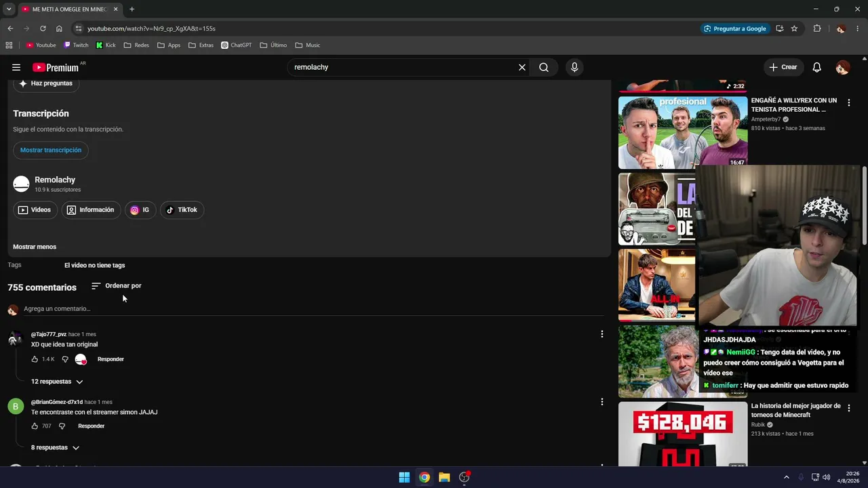Click the magnifying glass search button

[544, 67]
